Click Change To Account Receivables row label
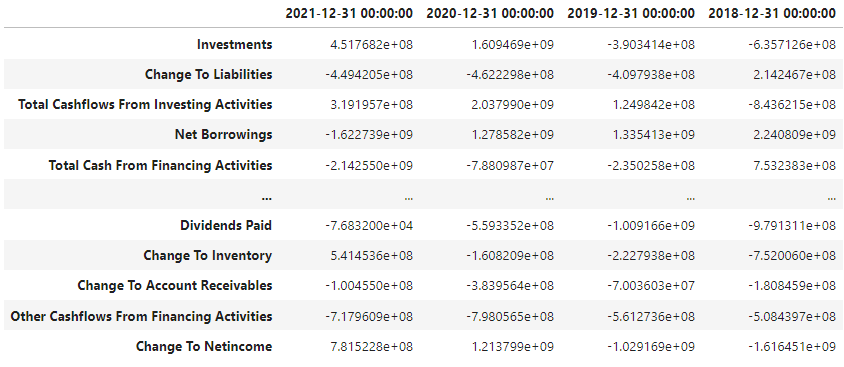This screenshot has width=844, height=367. click(x=175, y=285)
